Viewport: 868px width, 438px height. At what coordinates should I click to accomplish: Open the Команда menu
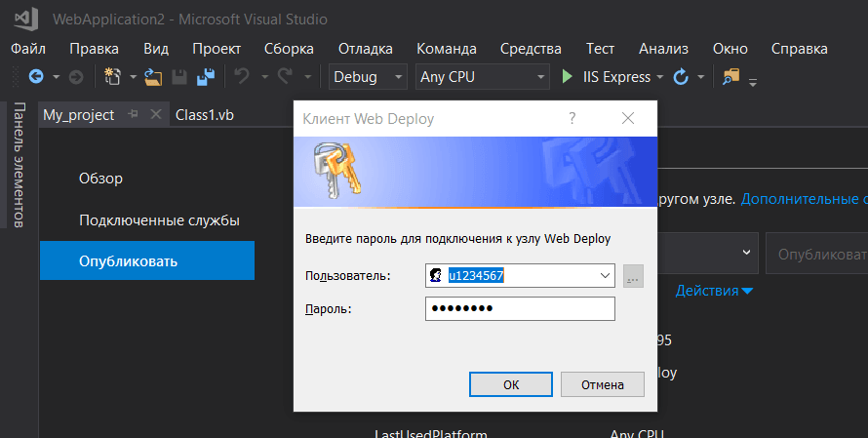pyautogui.click(x=446, y=49)
